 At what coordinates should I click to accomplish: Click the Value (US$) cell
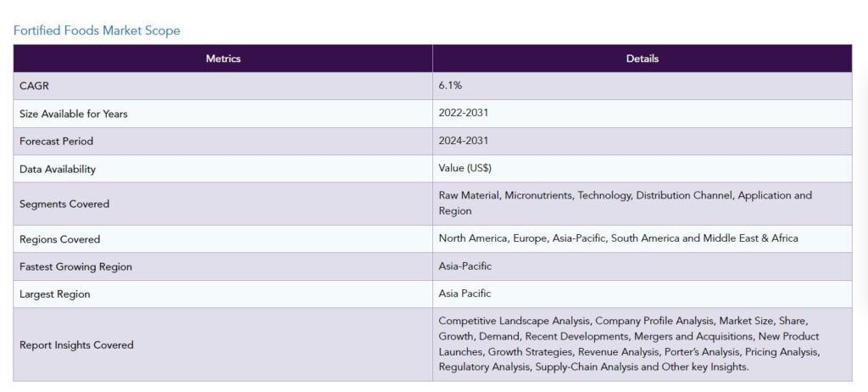pos(465,168)
